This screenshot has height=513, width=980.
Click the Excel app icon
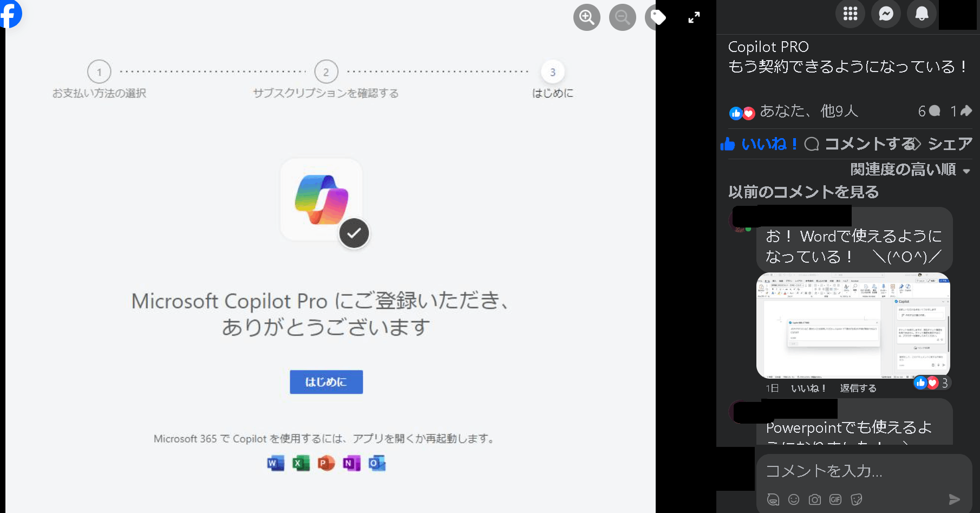pos(300,463)
